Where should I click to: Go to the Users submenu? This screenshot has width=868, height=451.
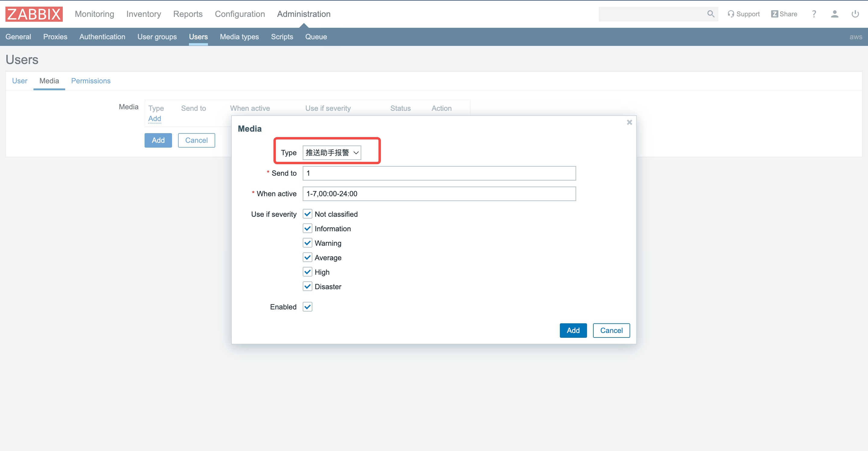[x=198, y=37]
